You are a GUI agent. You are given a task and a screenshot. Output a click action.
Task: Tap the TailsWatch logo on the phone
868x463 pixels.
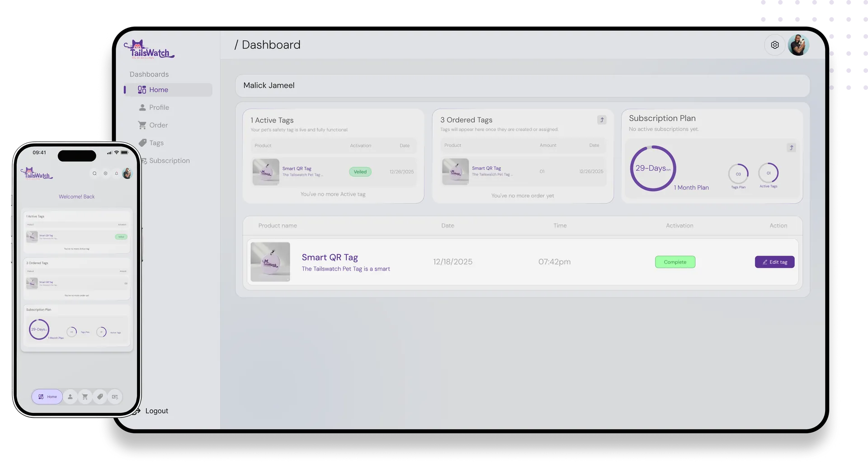(37, 173)
